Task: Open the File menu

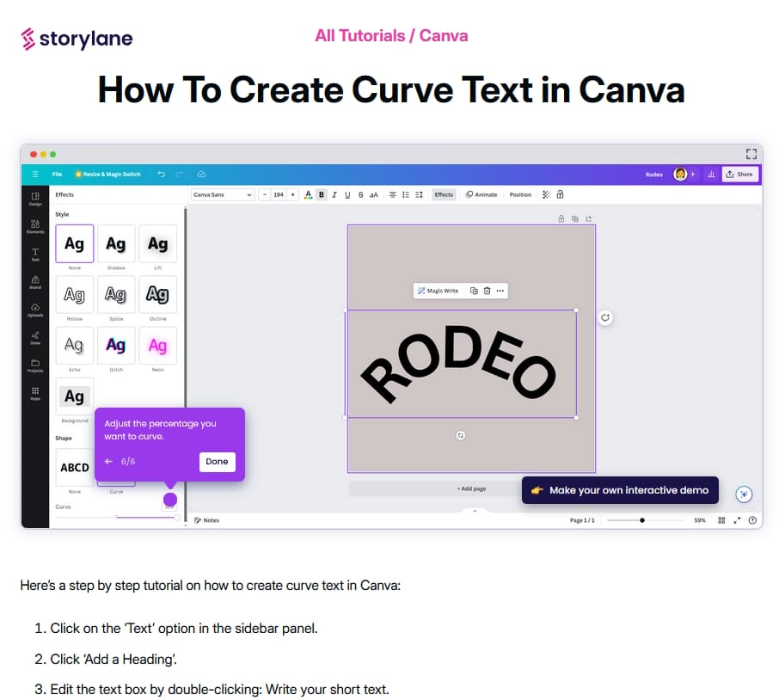Action: 57,174
